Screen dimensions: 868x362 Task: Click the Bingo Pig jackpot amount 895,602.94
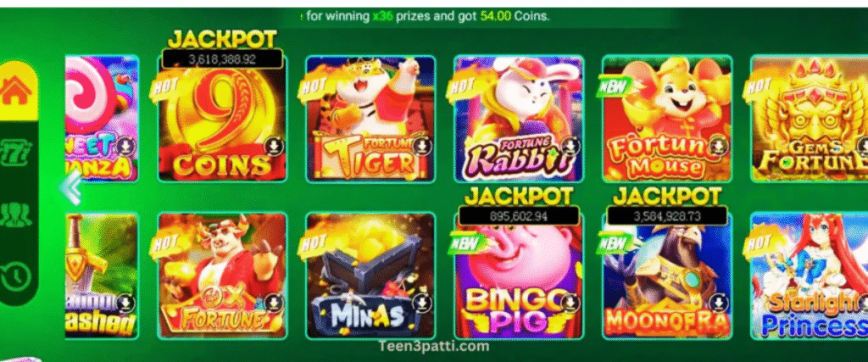pos(519,216)
